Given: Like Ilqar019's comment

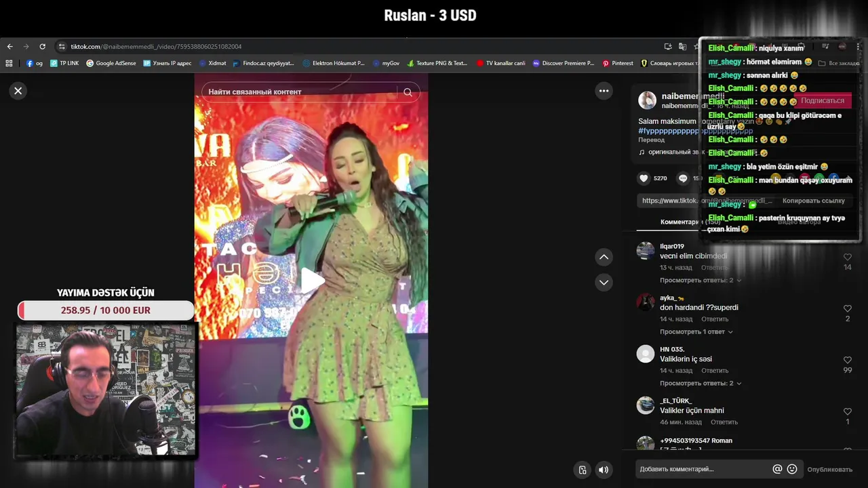Looking at the screenshot, I should point(848,258).
